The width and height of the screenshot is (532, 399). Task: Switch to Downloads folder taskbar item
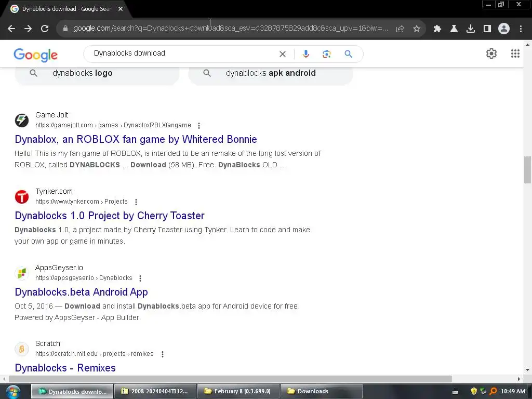click(x=321, y=392)
